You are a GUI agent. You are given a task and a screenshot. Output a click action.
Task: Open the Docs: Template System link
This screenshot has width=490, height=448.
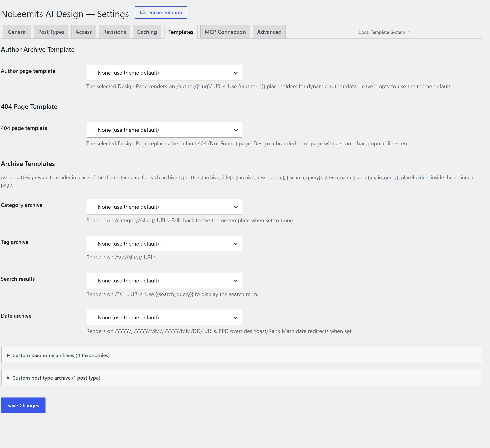(384, 32)
